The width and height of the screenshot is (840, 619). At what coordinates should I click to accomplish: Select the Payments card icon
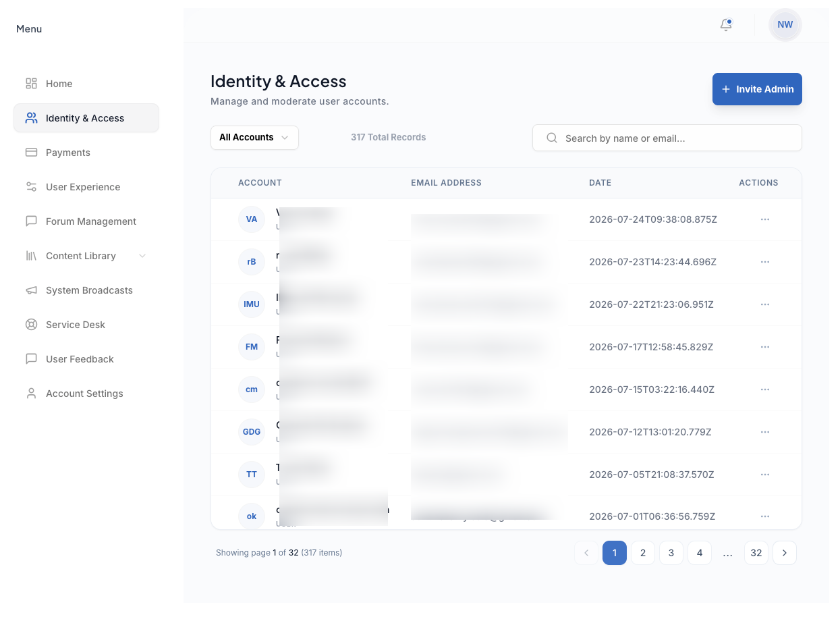tap(31, 153)
